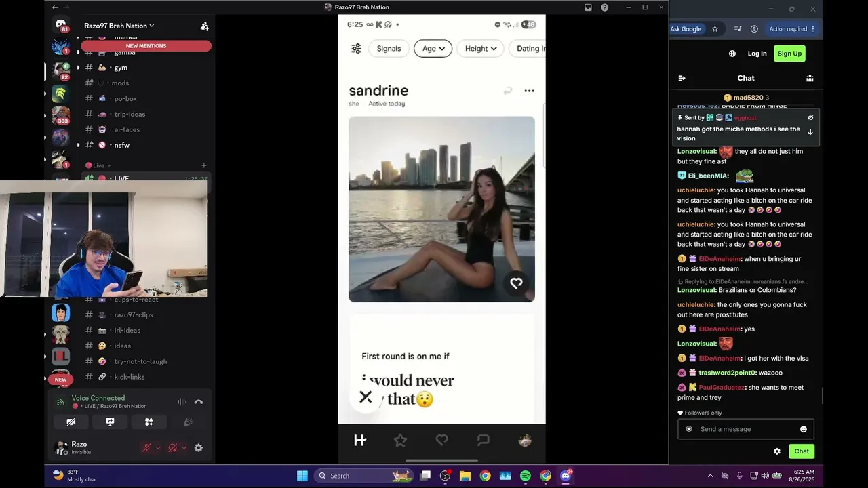This screenshot has height=488, width=868.
Task: Tap the heart like button on sandrine's photo
Action: click(516, 283)
